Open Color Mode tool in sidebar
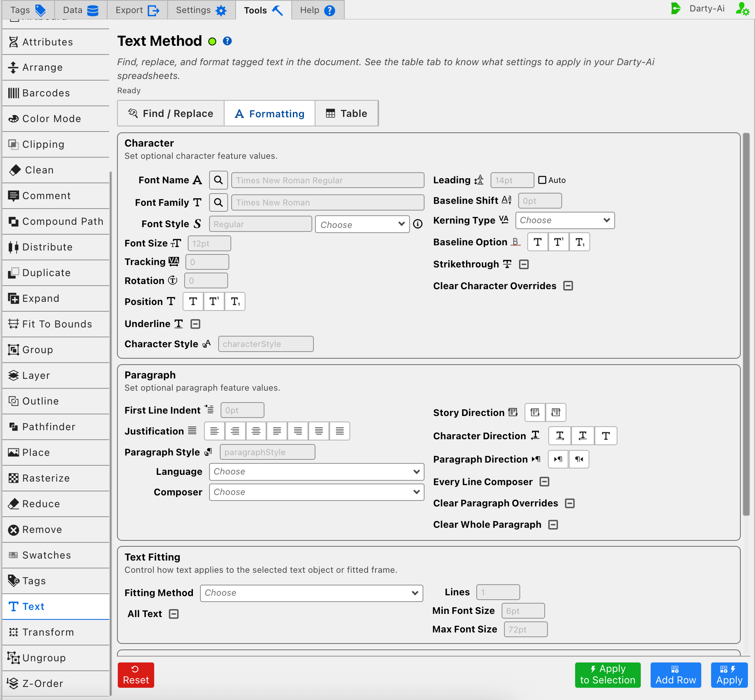 click(x=56, y=119)
